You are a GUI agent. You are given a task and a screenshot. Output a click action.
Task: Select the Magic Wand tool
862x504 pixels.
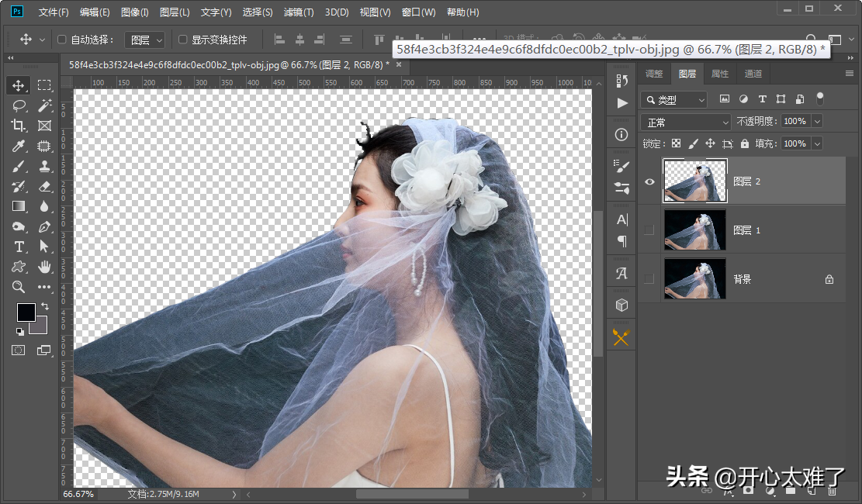click(44, 105)
